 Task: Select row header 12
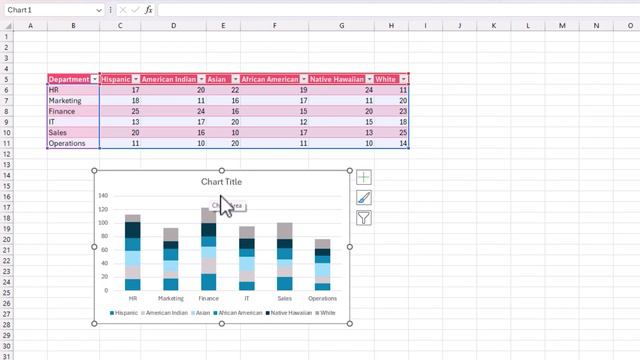pyautogui.click(x=6, y=154)
